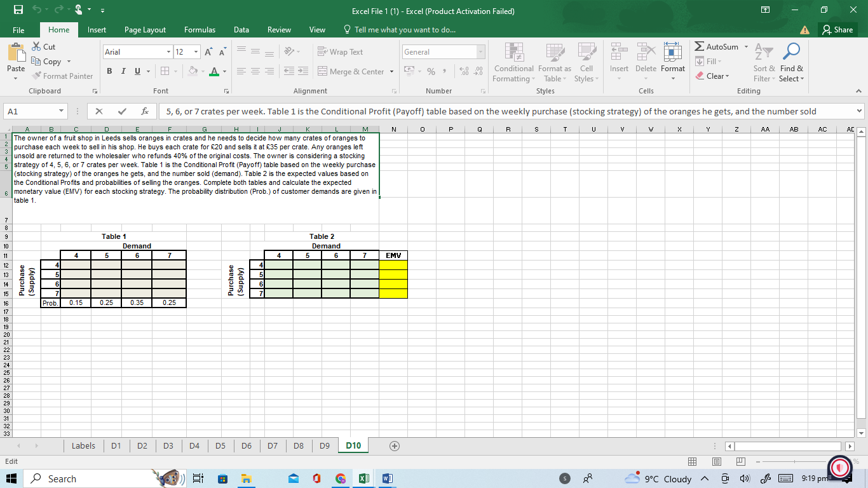Click the Cut command

[43, 47]
